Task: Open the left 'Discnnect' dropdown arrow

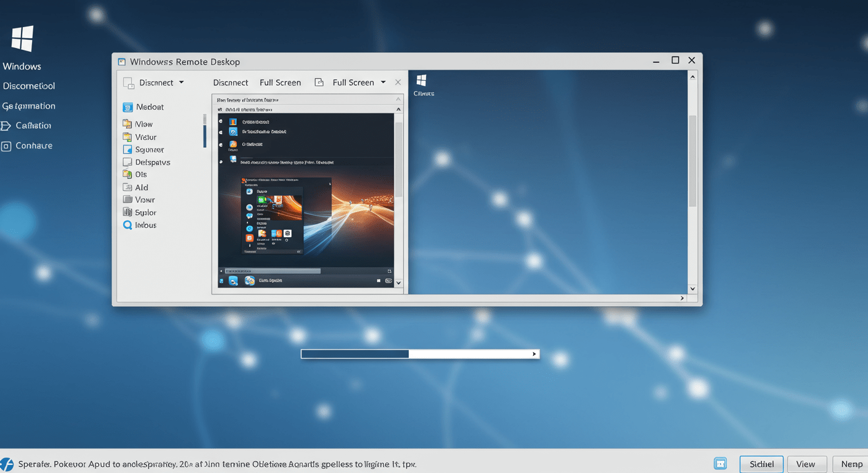Action: [x=181, y=83]
